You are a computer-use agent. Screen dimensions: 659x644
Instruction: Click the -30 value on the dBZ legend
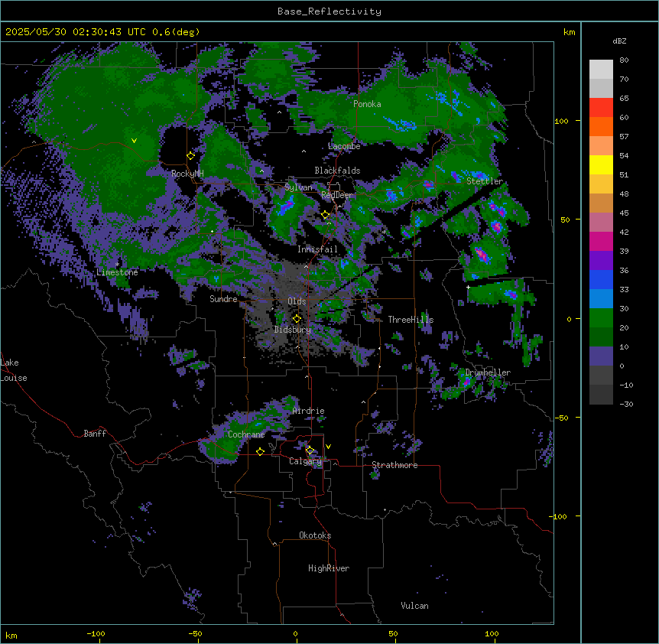tap(626, 405)
